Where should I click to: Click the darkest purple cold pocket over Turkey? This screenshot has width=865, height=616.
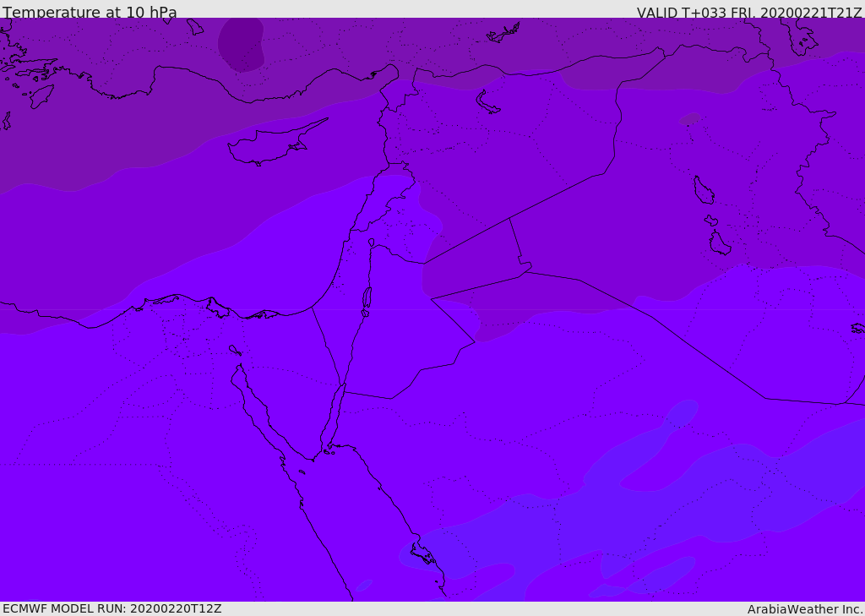241,44
